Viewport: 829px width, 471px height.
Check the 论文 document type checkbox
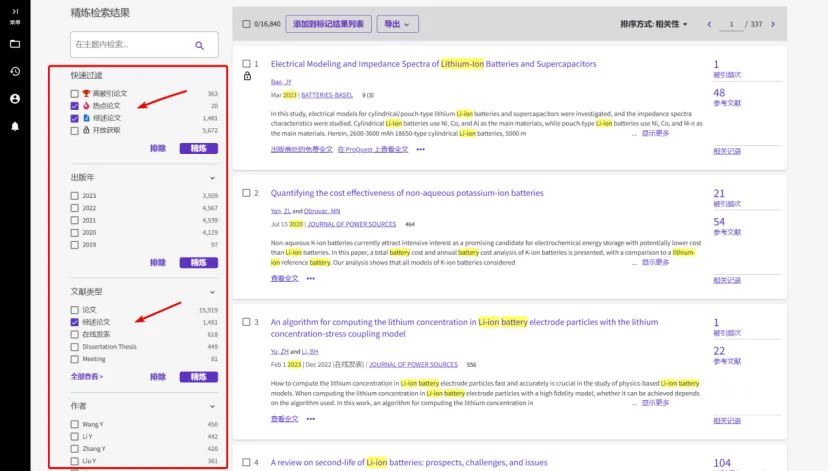[x=75, y=310]
